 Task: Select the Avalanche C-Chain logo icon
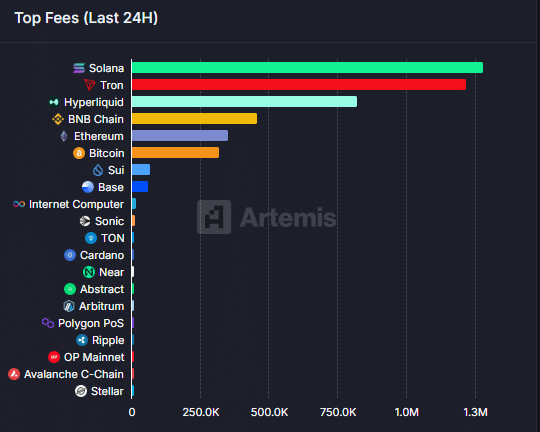[14, 374]
